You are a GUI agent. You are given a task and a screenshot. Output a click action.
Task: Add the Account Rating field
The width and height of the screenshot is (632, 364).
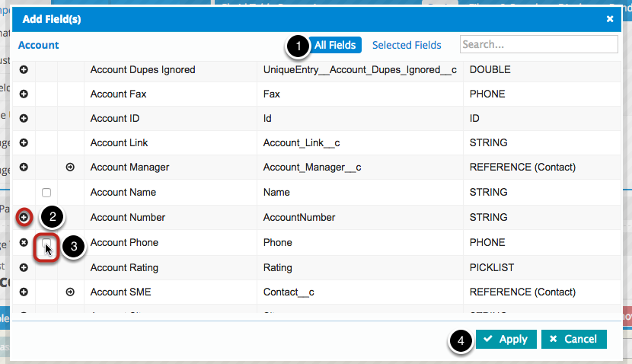coord(24,267)
